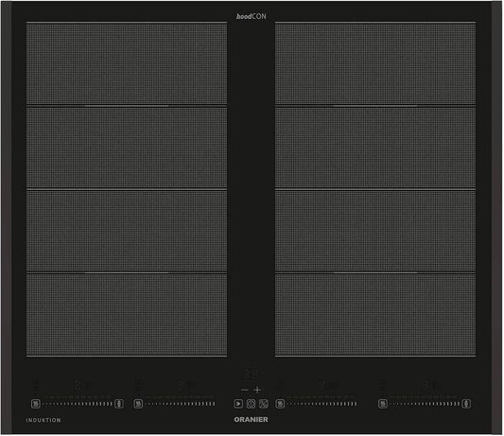Viewport: 504px width, 436px height.
Task: Tap the boost icon at far-right slider end
Action: pyautogui.click(x=466, y=404)
